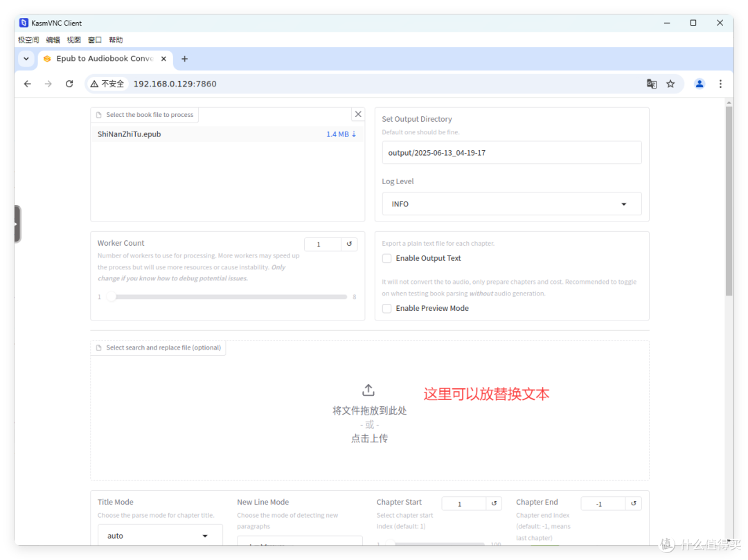Open a new browser tab

185,59
